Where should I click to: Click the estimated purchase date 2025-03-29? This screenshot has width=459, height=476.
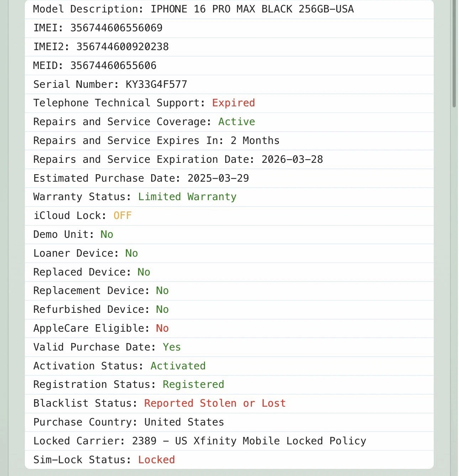[218, 178]
